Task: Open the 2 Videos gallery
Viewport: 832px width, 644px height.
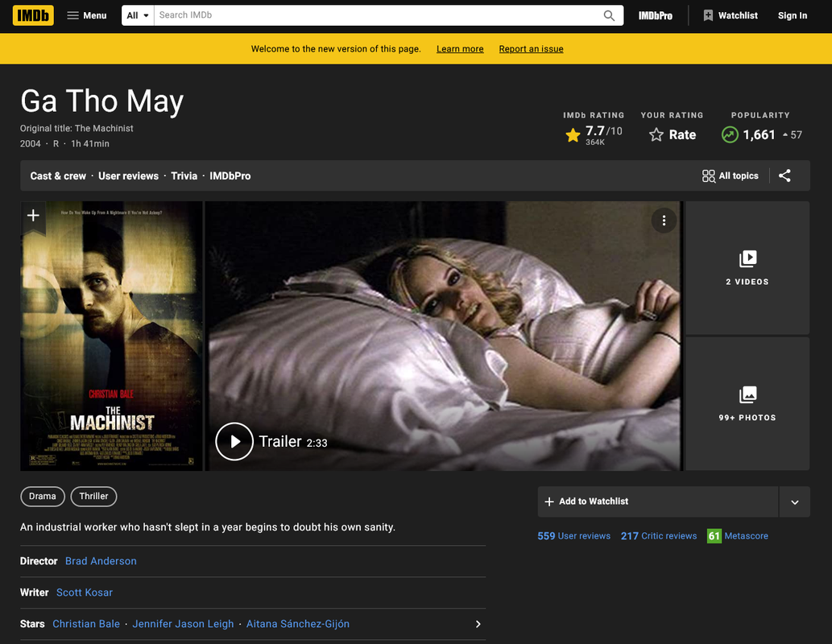Action: [x=747, y=267]
